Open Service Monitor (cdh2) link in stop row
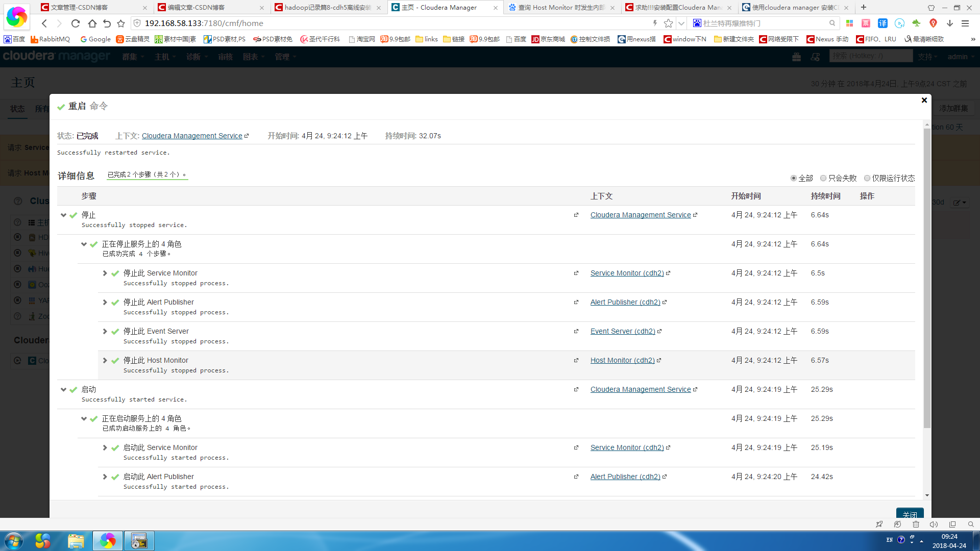980x551 pixels. [627, 273]
